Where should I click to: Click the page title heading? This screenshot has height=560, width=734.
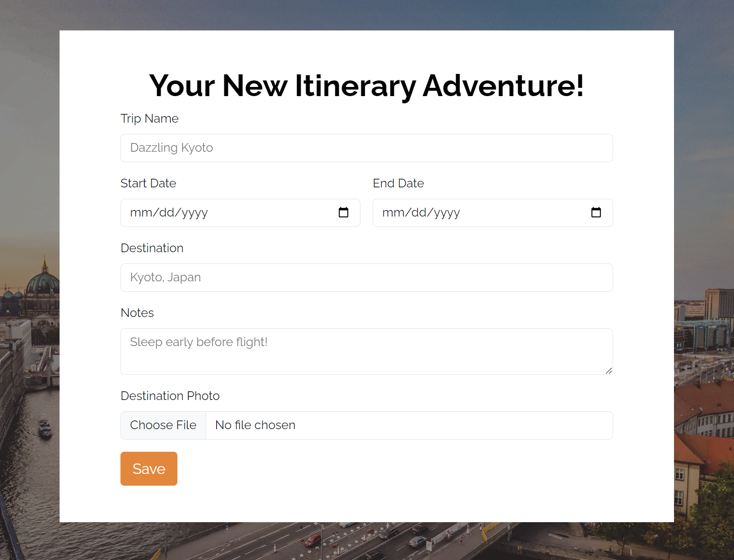pyautogui.click(x=367, y=86)
